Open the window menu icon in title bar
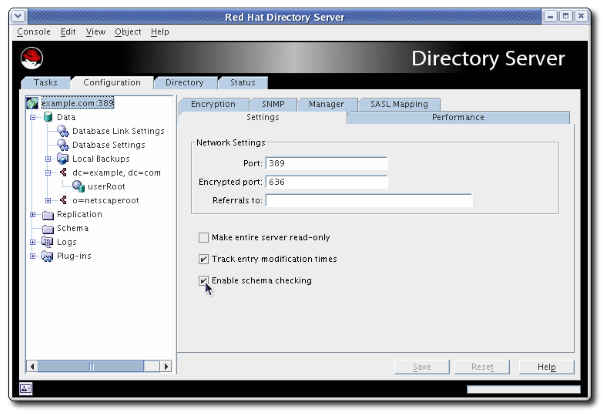The height and width of the screenshot is (413, 604). 18,16
